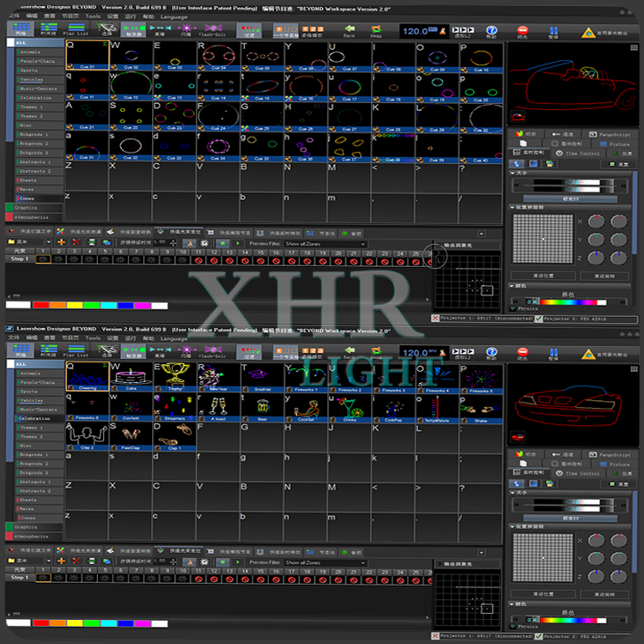Image resolution: width=644 pixels, height=644 pixels.
Task: Pick the yellow color swatch in bottom window
Action: tap(75, 623)
